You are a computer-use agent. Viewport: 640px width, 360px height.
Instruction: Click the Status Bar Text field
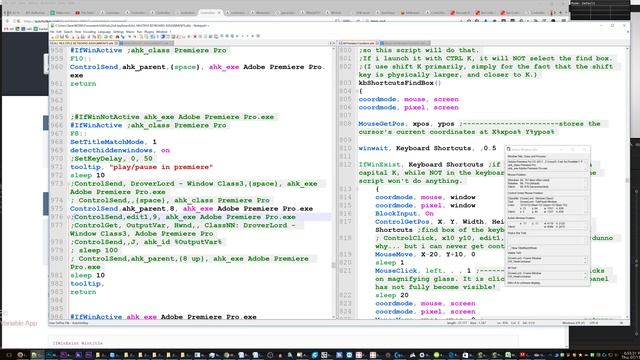pyautogui.click(x=547, y=240)
